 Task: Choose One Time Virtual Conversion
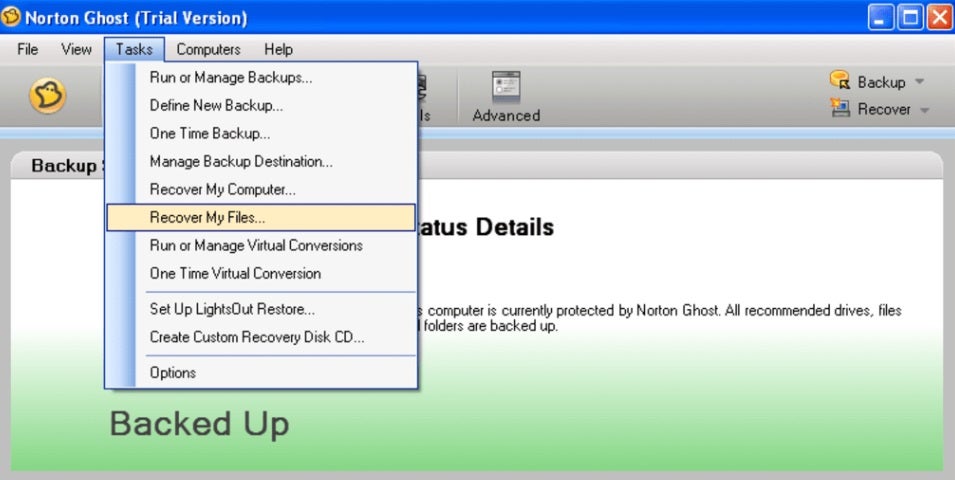coord(261,274)
